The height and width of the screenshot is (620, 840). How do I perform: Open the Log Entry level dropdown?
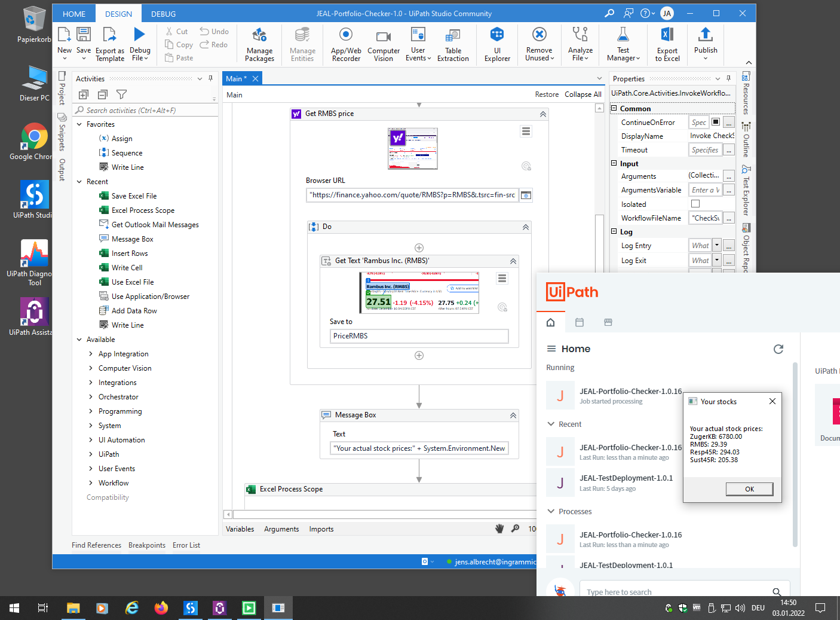click(717, 246)
